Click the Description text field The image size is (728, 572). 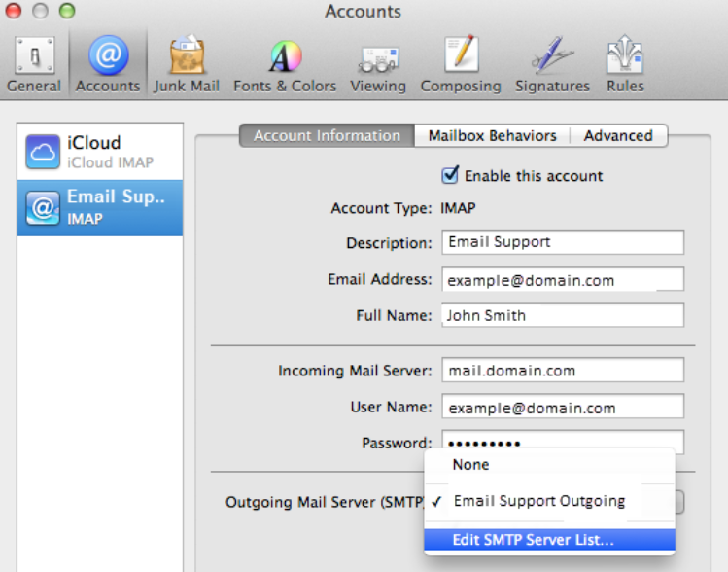(x=562, y=242)
